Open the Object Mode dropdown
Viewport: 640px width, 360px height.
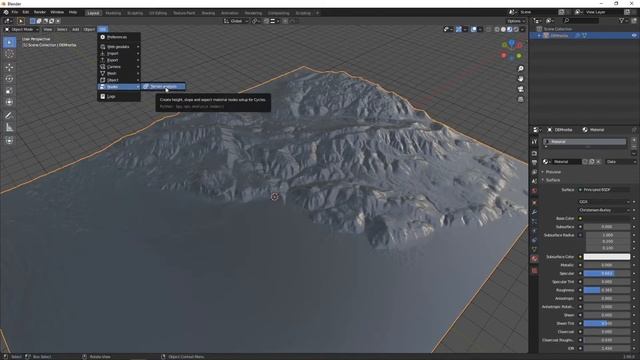click(x=22, y=29)
